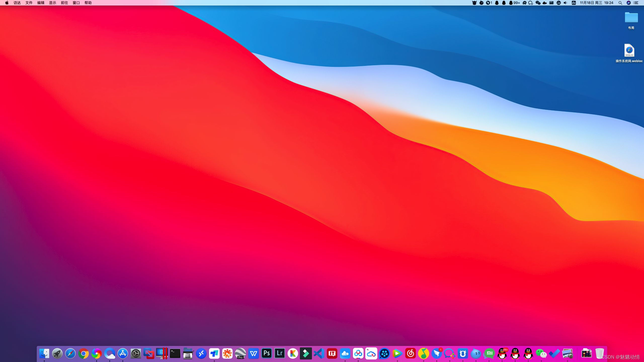Click the Trash in the dock
Screen dimensions: 644x362
(x=599, y=354)
